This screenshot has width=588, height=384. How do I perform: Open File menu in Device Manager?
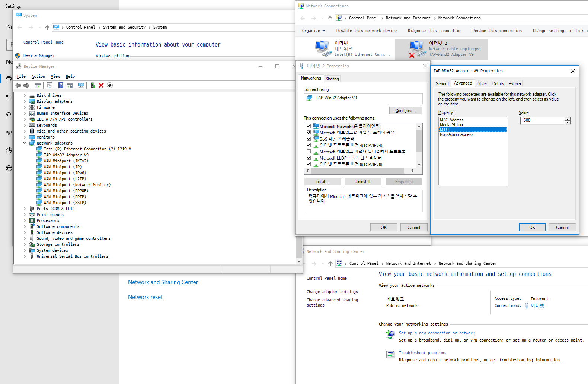point(21,76)
